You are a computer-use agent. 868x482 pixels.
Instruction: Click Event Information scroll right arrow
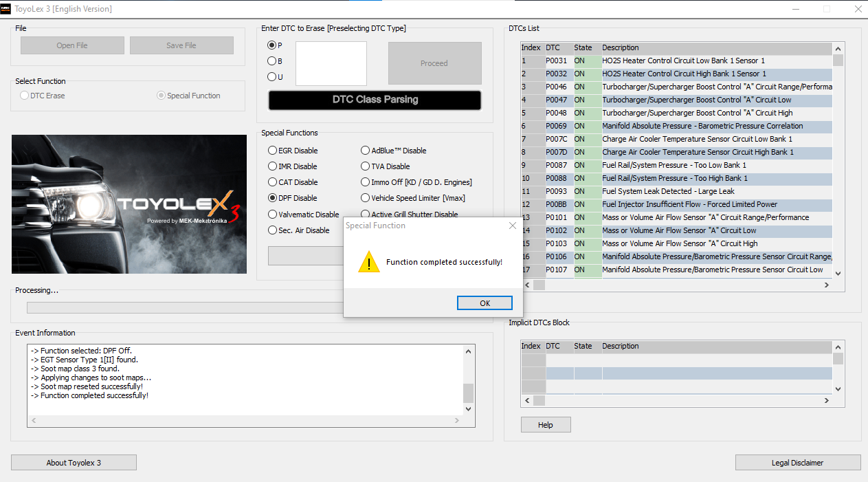coord(458,420)
